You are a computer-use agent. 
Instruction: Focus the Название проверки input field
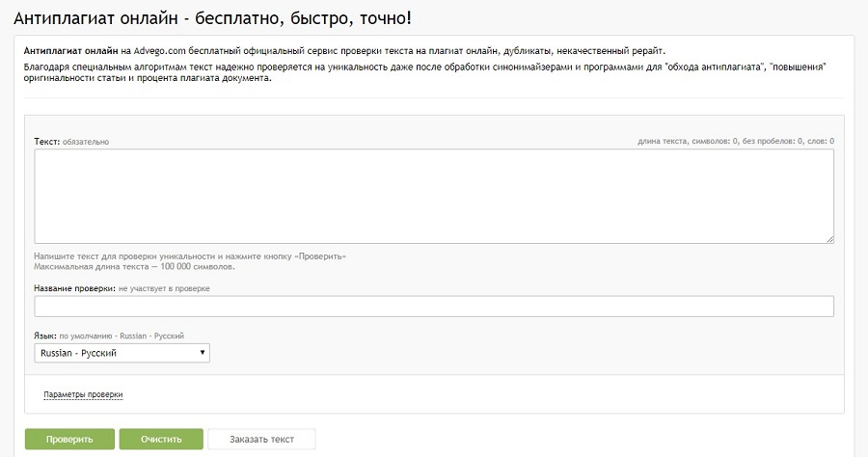434,307
